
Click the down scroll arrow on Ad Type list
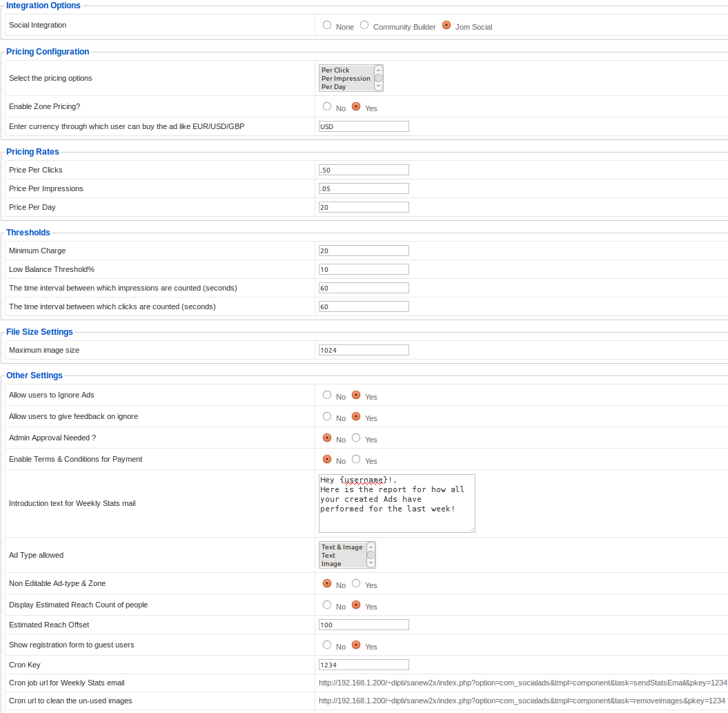coord(369,563)
